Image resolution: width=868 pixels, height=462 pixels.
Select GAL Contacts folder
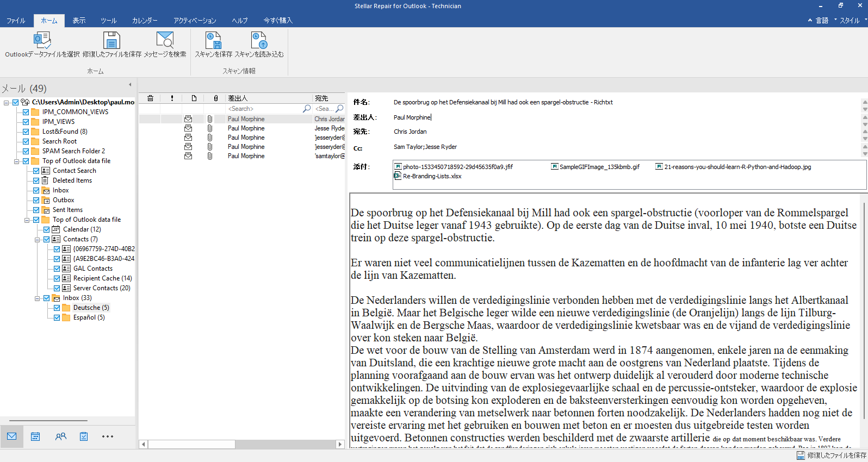pos(93,269)
